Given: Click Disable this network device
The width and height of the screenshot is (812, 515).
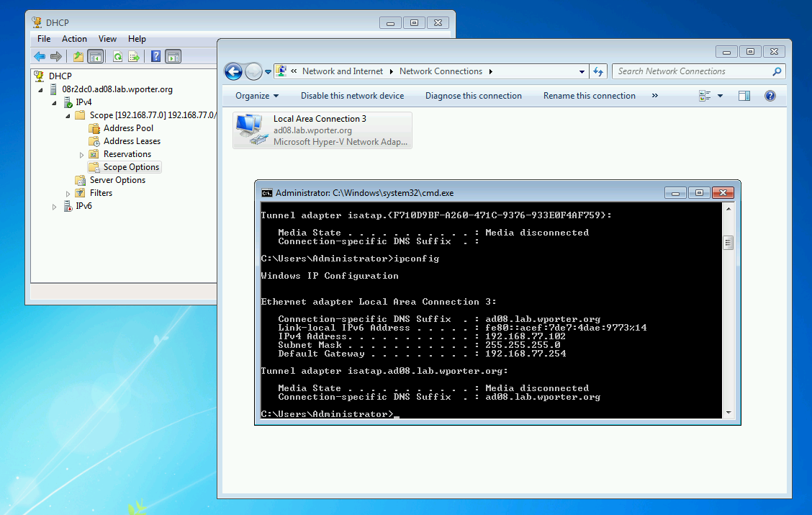Looking at the screenshot, I should (352, 96).
